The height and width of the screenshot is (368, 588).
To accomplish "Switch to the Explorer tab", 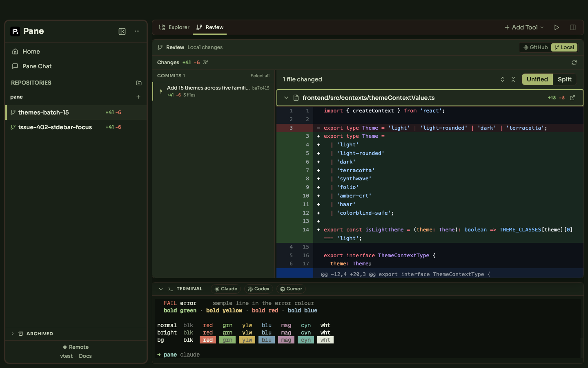I will click(174, 27).
